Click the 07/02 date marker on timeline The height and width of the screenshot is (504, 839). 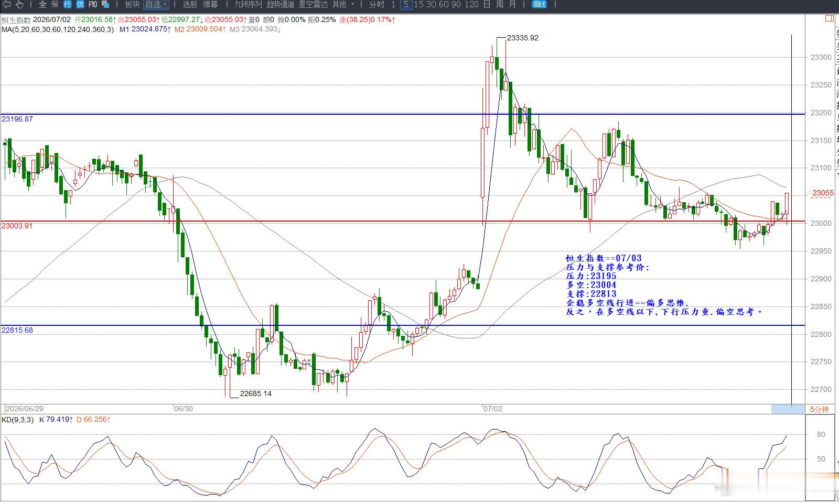[493, 409]
